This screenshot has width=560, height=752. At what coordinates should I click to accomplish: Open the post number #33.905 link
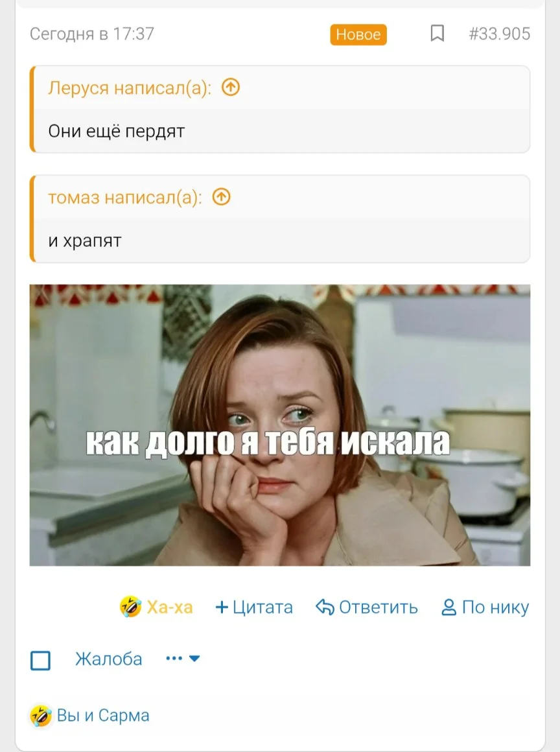[x=499, y=34]
